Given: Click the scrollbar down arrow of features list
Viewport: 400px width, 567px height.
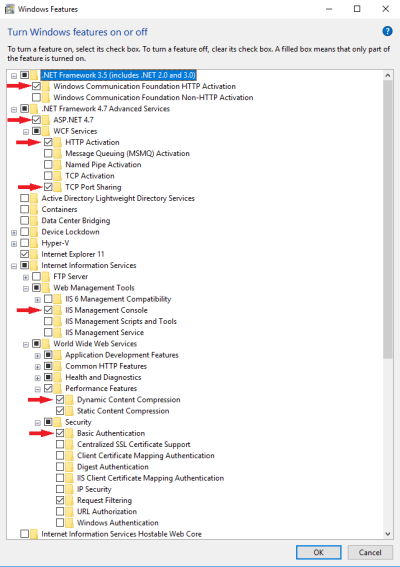Looking at the screenshot, I should (388, 534).
